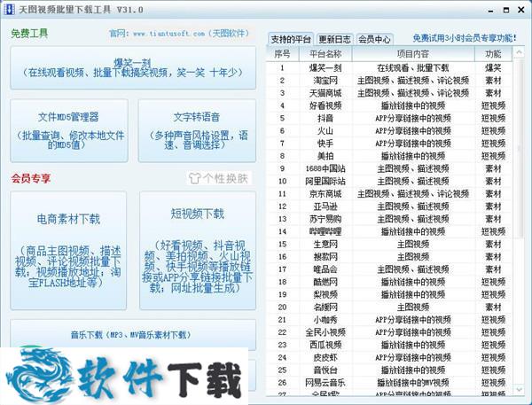Screen dimensions: 532x405
Task: Switch to 支持的平台 tab
Action: click(x=291, y=39)
